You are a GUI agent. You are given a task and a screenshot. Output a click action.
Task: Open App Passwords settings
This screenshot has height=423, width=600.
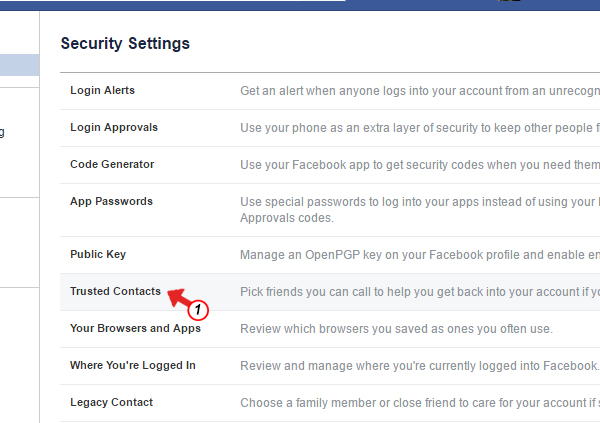[x=111, y=202]
